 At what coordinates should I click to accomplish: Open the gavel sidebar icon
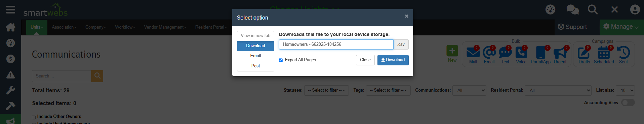coord(10,106)
